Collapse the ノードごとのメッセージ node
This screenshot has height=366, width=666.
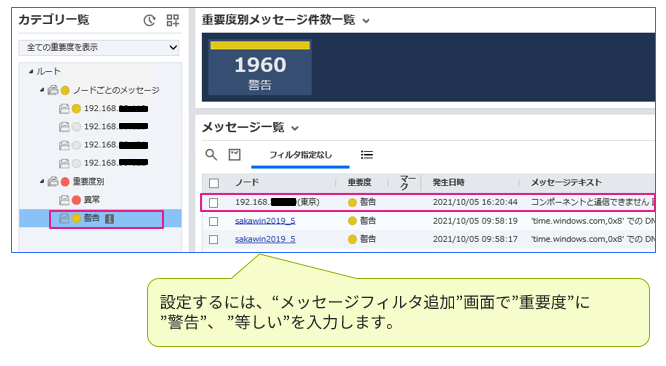click(x=42, y=90)
